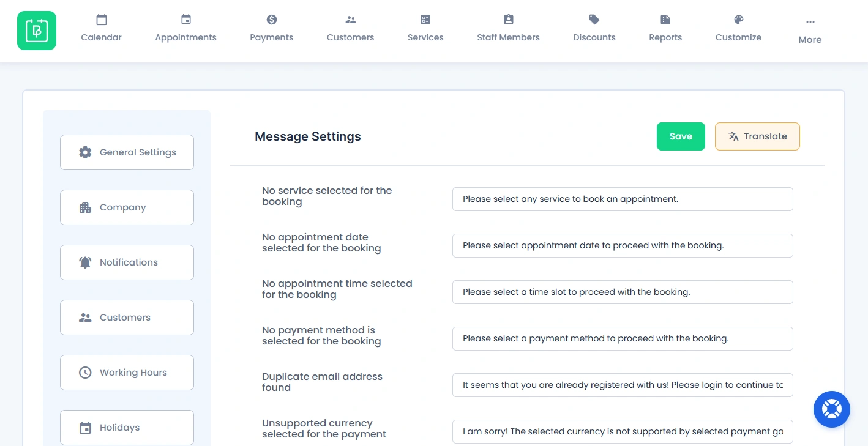Viewport: 868px width, 446px height.
Task: Open Company label in sidebar
Action: 123,207
